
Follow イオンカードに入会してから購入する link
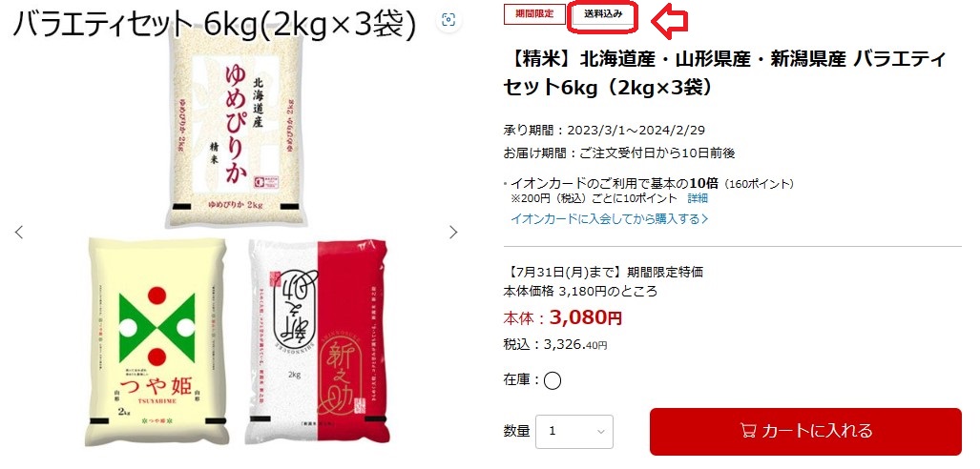610,219
